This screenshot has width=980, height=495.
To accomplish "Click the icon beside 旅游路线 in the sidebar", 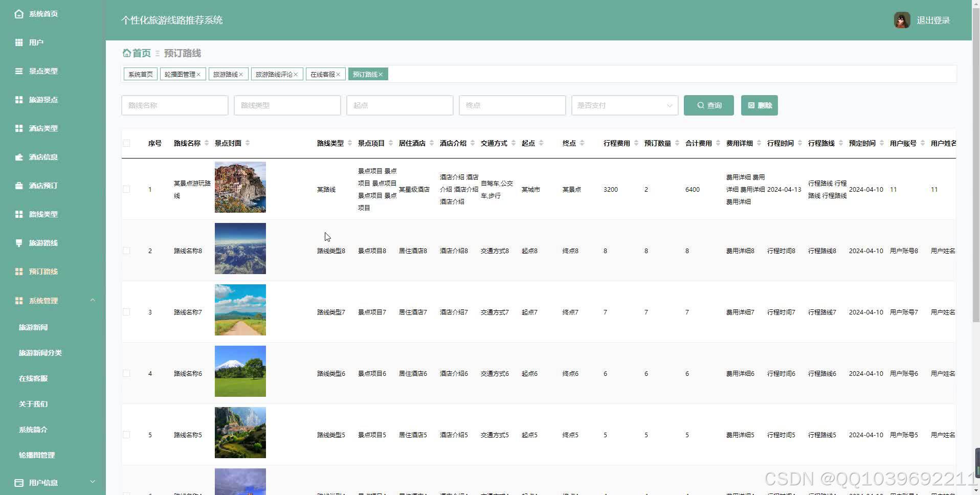I will (19, 243).
